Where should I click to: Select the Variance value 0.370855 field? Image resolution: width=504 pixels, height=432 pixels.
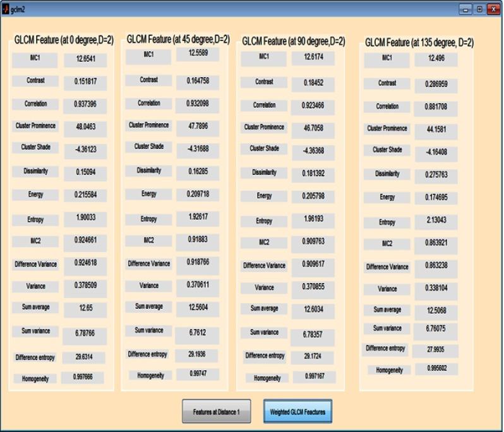pos(313,287)
